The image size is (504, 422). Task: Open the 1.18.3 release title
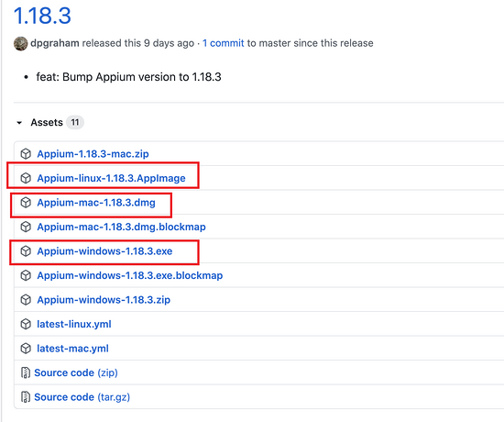pos(42,15)
